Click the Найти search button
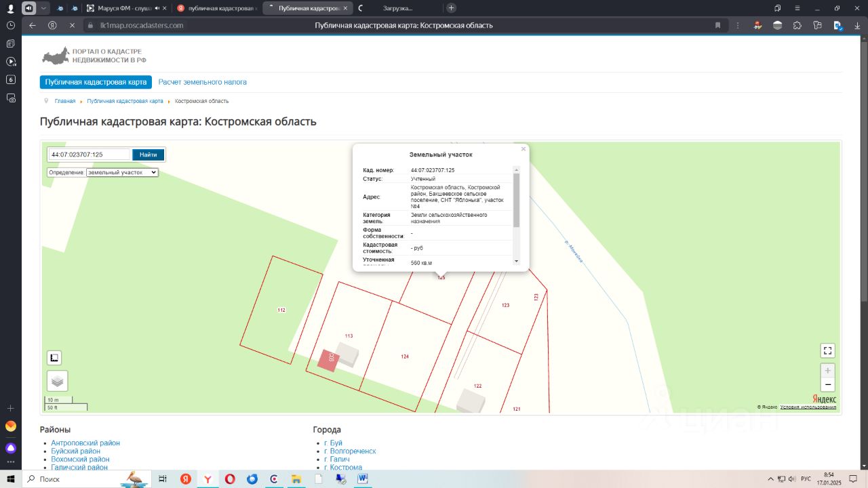Viewport: 868px width, 488px height. click(148, 155)
